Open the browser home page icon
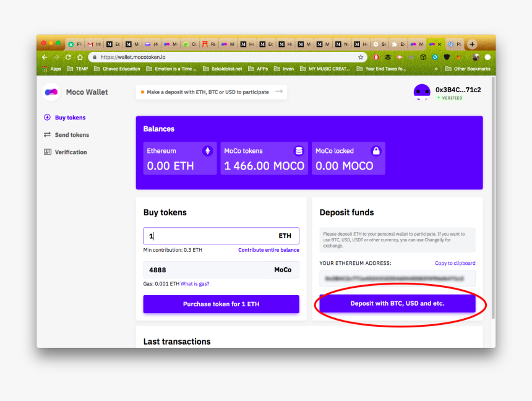 pos(80,57)
